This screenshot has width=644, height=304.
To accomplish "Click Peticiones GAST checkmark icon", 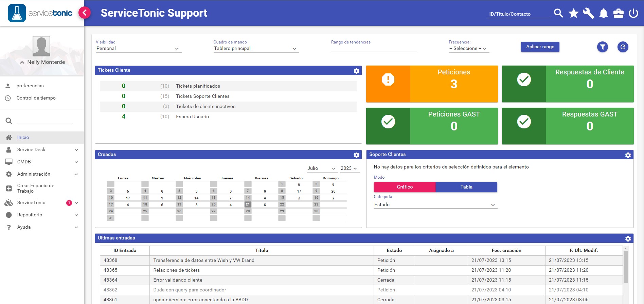I will [x=388, y=122].
